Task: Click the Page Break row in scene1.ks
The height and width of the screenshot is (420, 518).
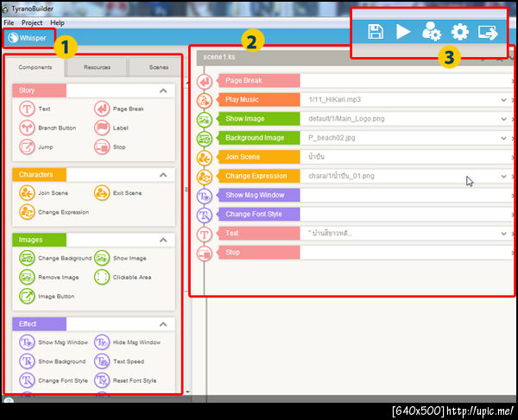Action: (x=364, y=80)
